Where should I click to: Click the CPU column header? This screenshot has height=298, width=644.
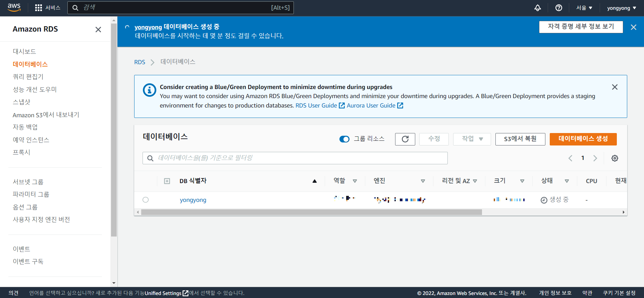tap(591, 181)
